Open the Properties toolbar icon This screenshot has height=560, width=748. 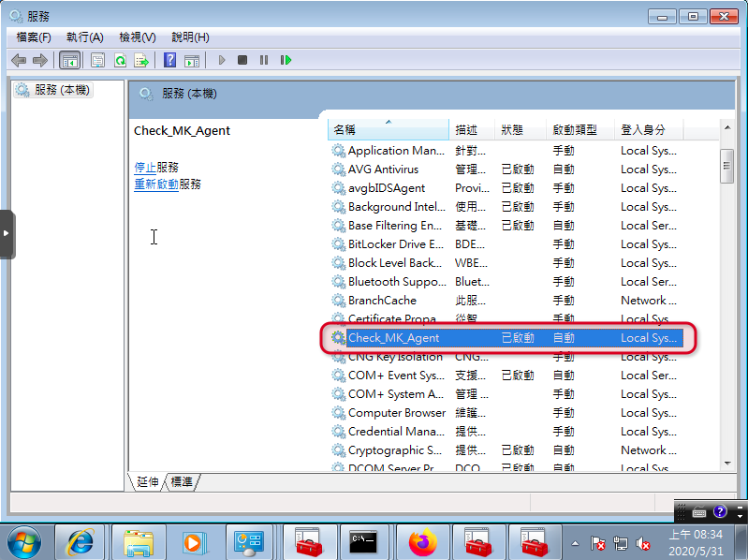pos(97,60)
